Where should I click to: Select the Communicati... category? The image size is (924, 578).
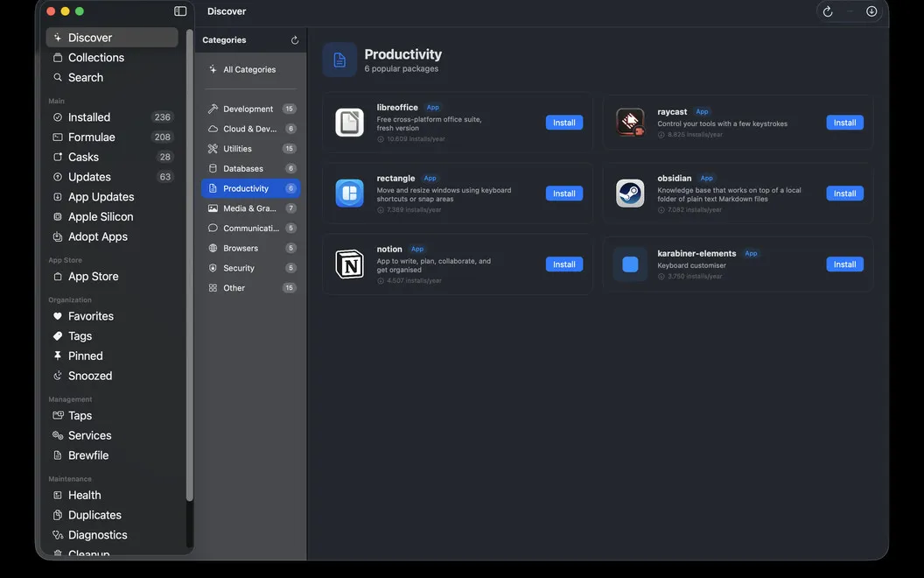250,229
